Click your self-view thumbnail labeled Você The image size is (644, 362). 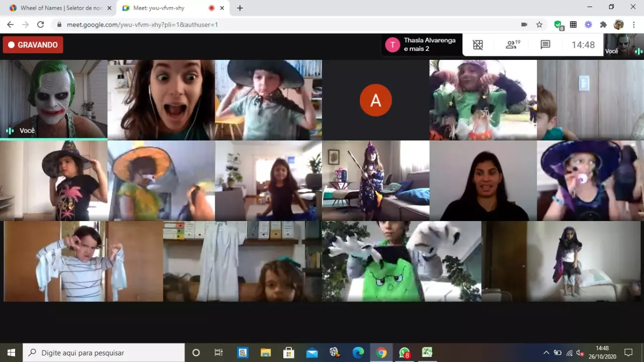(623, 45)
